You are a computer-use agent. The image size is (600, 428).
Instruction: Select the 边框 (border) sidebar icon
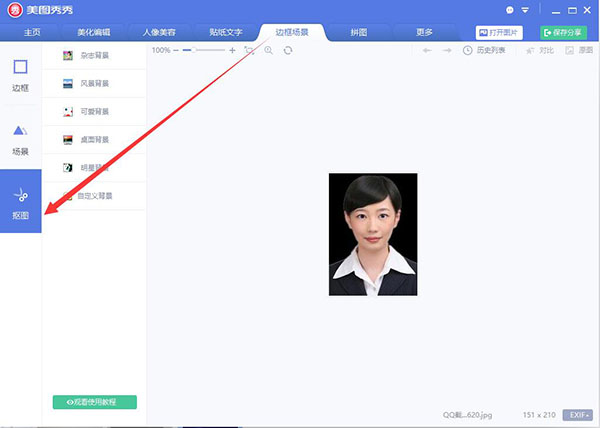[20, 75]
